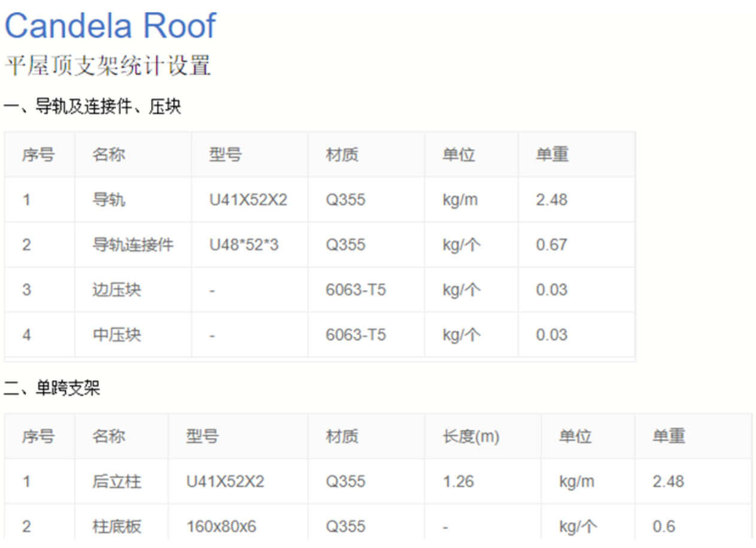Select the 柱底板 name cell
Image resolution: width=756 pixels, height=548 pixels.
click(x=117, y=526)
